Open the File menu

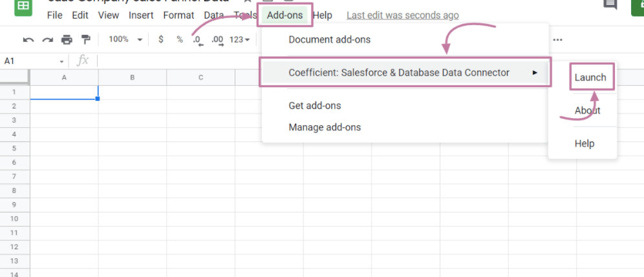pyautogui.click(x=54, y=15)
